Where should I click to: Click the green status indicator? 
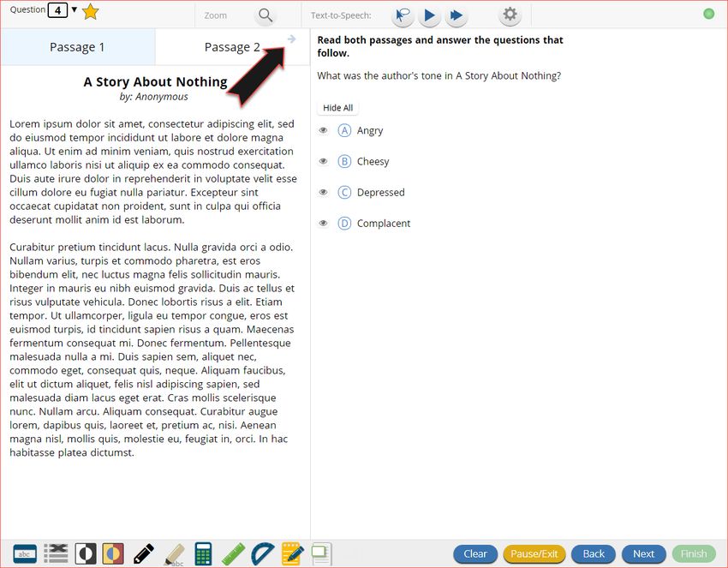click(x=708, y=14)
